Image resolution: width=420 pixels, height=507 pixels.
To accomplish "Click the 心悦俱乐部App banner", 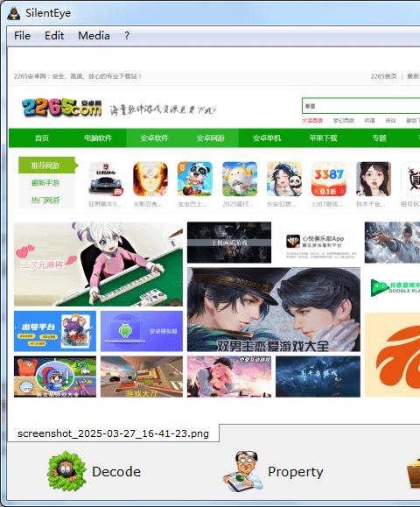I will click(318, 243).
